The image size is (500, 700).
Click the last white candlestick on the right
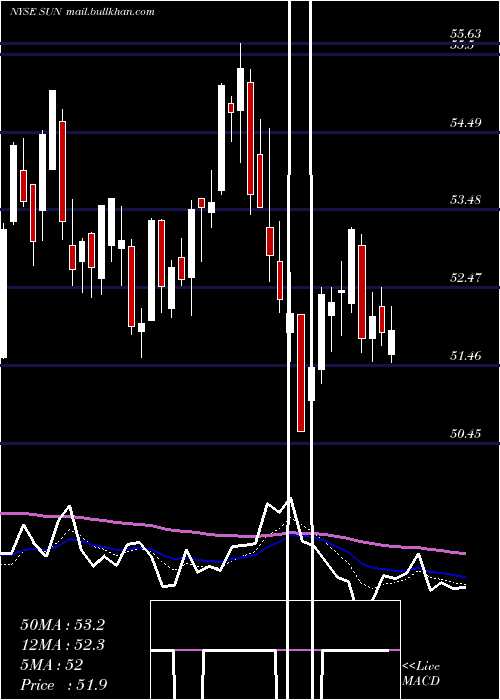(x=392, y=342)
